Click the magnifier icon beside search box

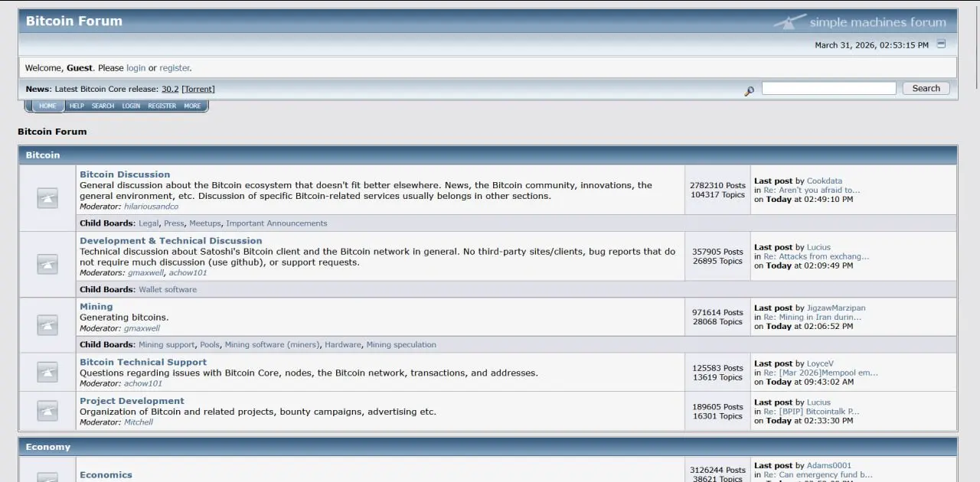pos(749,91)
